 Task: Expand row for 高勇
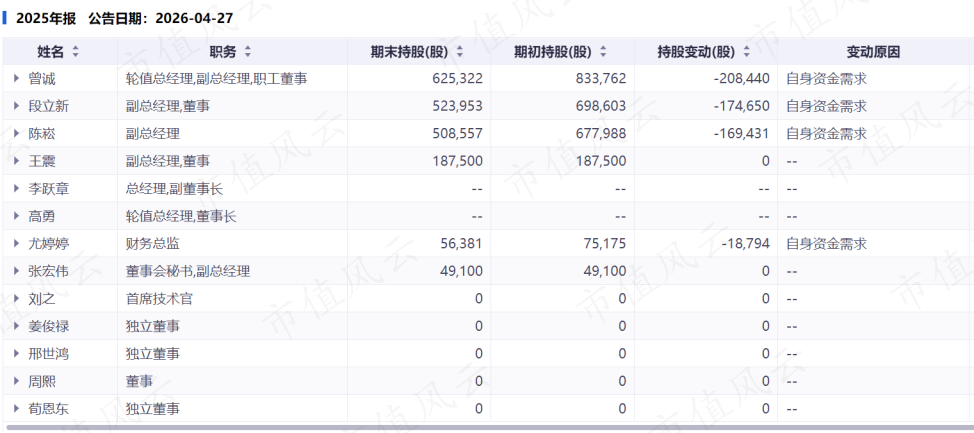(17, 216)
